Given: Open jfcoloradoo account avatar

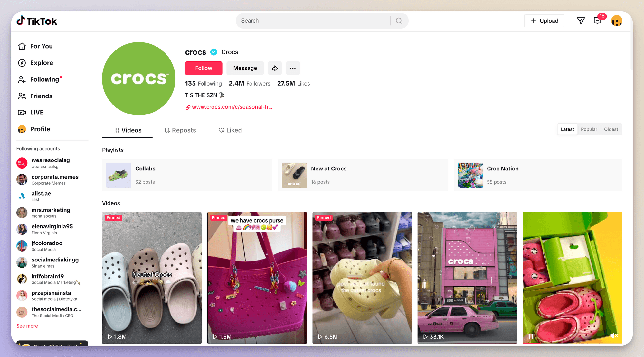Looking at the screenshot, I should pos(22,246).
